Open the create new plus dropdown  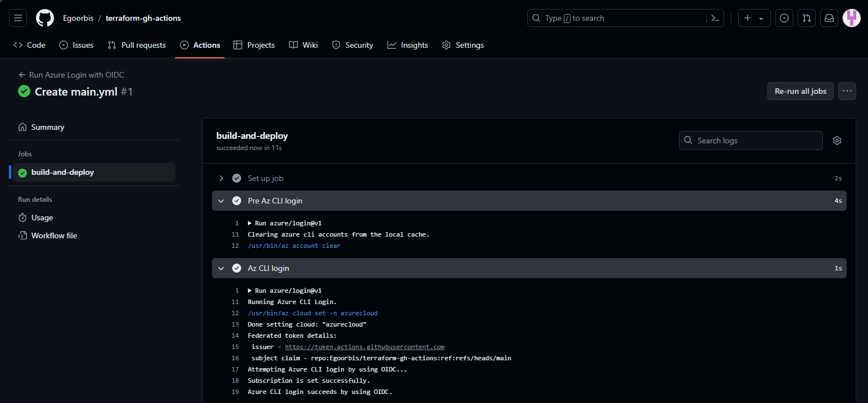[x=753, y=18]
